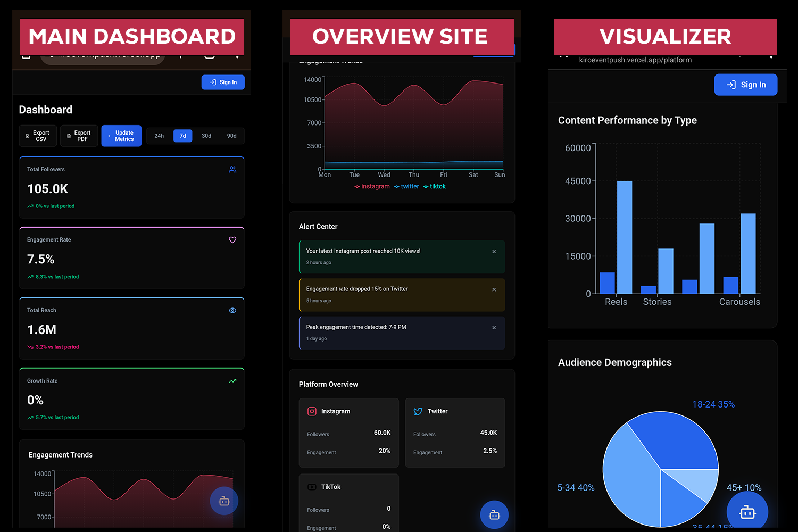Click the TikTok card title
The height and width of the screenshot is (532, 798).
coord(331,487)
